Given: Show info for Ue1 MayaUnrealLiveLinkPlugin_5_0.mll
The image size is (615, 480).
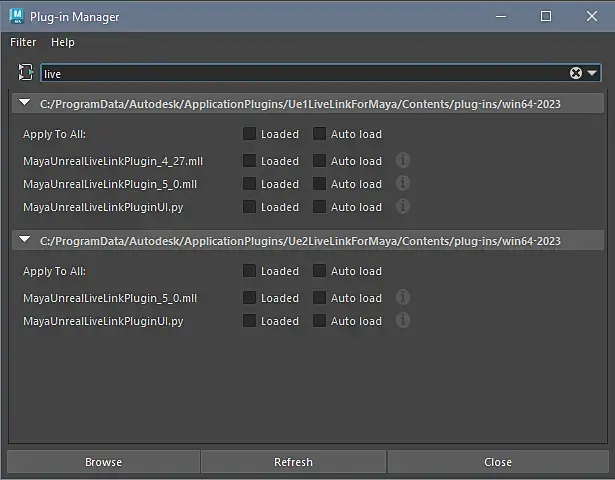Looking at the screenshot, I should pyautogui.click(x=403, y=183).
